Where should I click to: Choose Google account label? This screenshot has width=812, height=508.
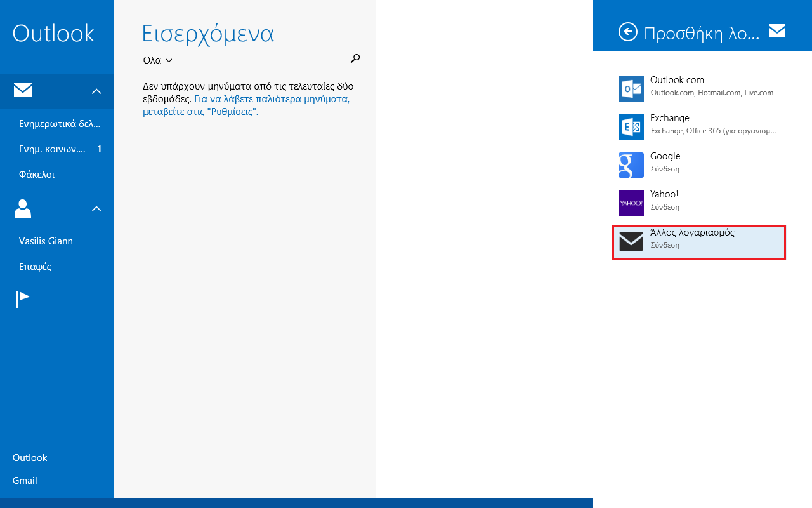tap(665, 156)
